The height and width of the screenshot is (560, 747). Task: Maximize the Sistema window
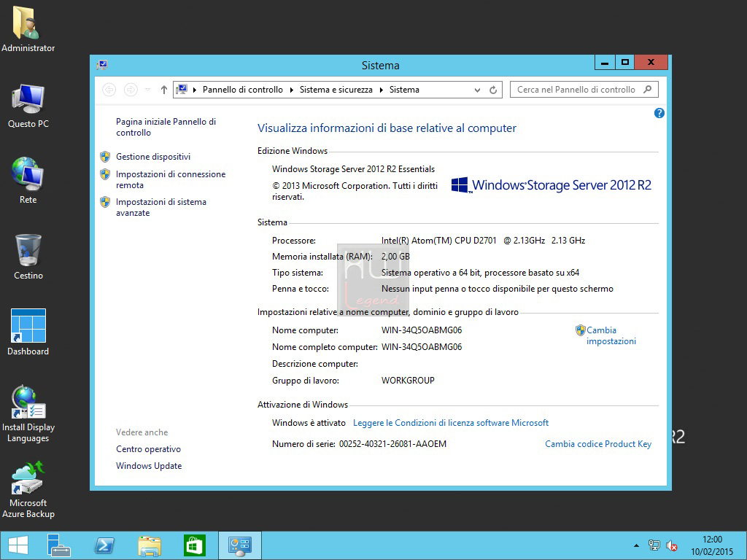[625, 63]
